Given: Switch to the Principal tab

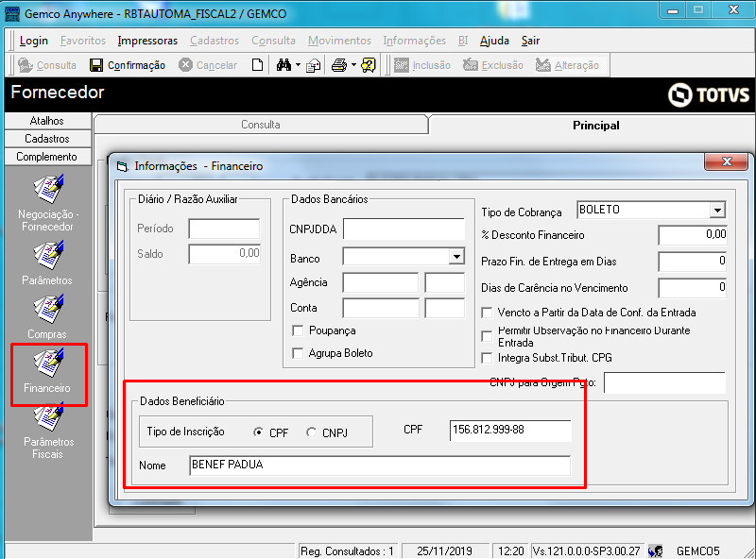Looking at the screenshot, I should click(x=596, y=126).
